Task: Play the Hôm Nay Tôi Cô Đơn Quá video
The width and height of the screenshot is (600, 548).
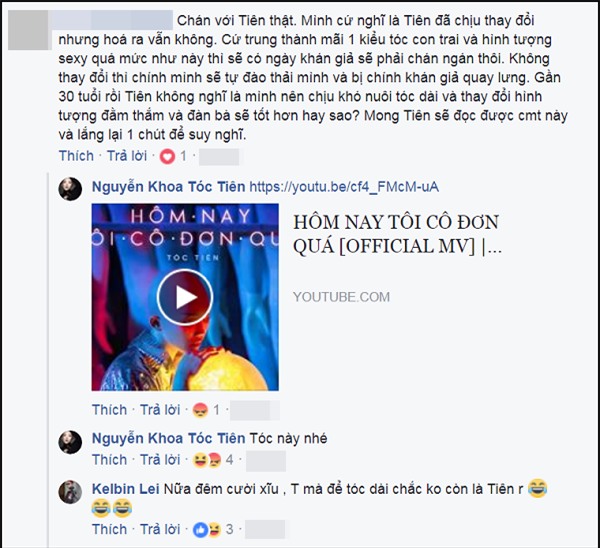Action: click(185, 297)
